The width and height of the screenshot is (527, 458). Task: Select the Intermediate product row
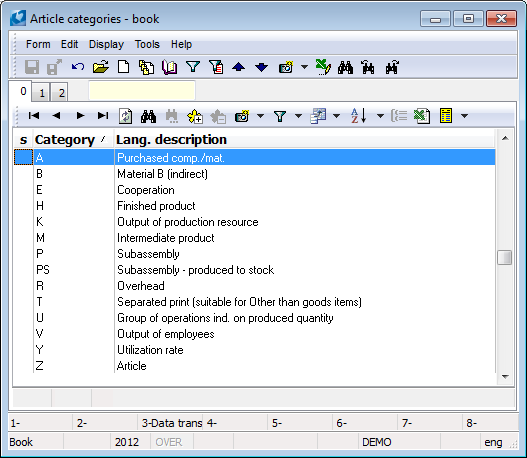point(254,238)
